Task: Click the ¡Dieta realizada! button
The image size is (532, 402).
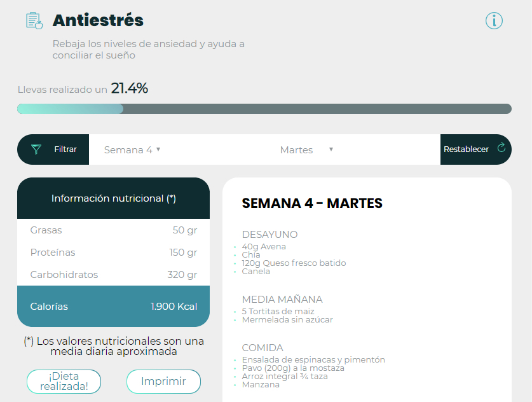Action: pyautogui.click(x=64, y=381)
